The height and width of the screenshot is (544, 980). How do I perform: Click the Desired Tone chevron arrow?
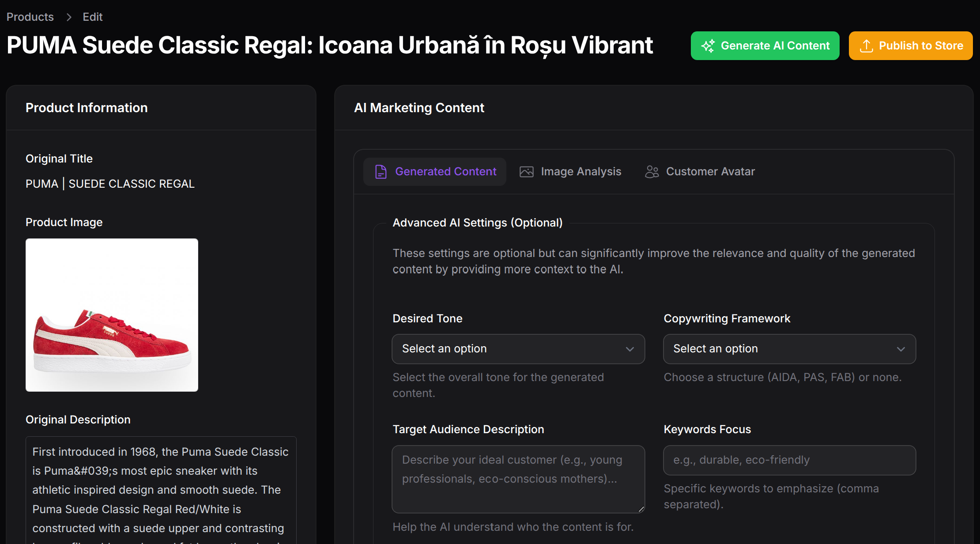629,349
